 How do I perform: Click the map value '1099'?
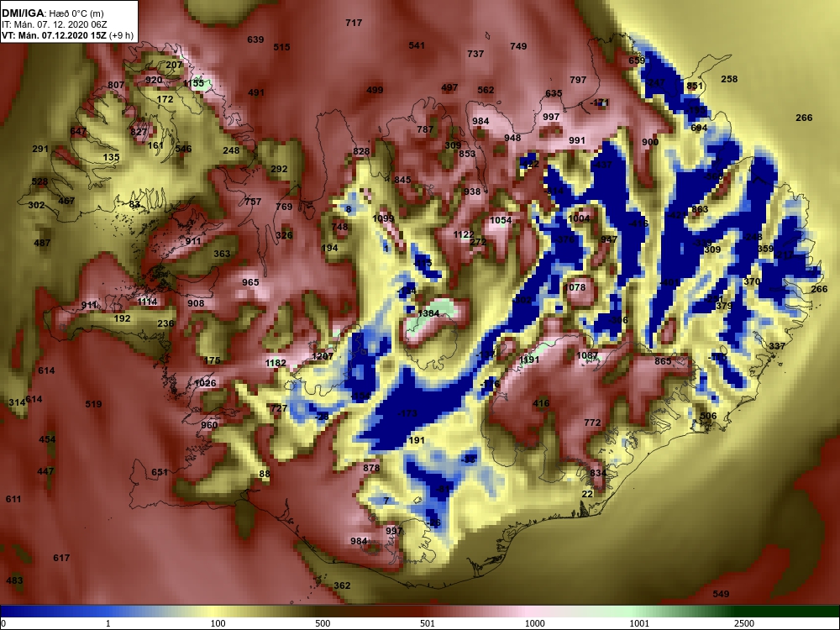coord(383,218)
